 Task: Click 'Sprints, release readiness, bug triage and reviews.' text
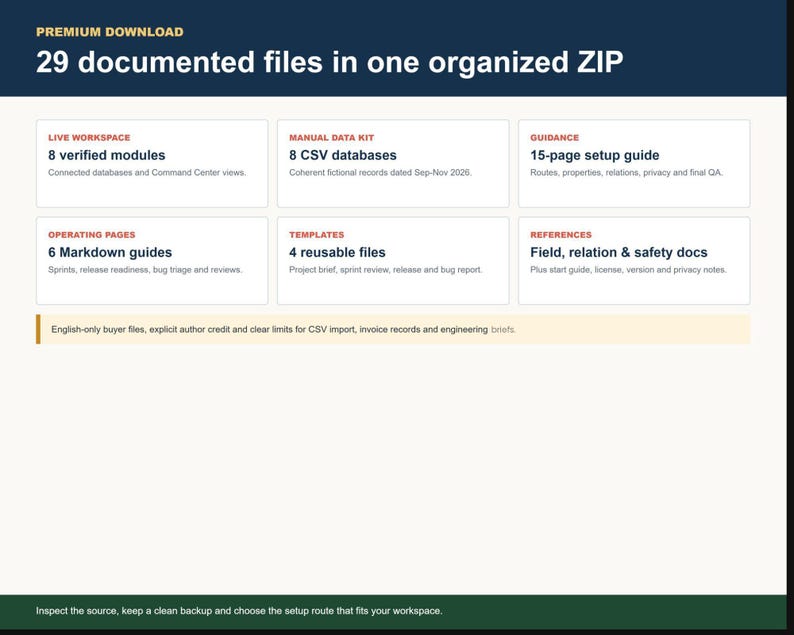[145, 270]
